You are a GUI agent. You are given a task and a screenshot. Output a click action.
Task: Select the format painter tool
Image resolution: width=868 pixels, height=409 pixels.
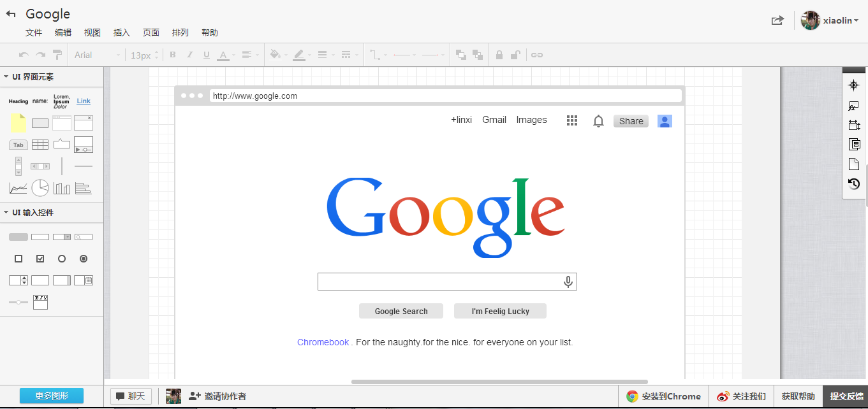tap(57, 55)
